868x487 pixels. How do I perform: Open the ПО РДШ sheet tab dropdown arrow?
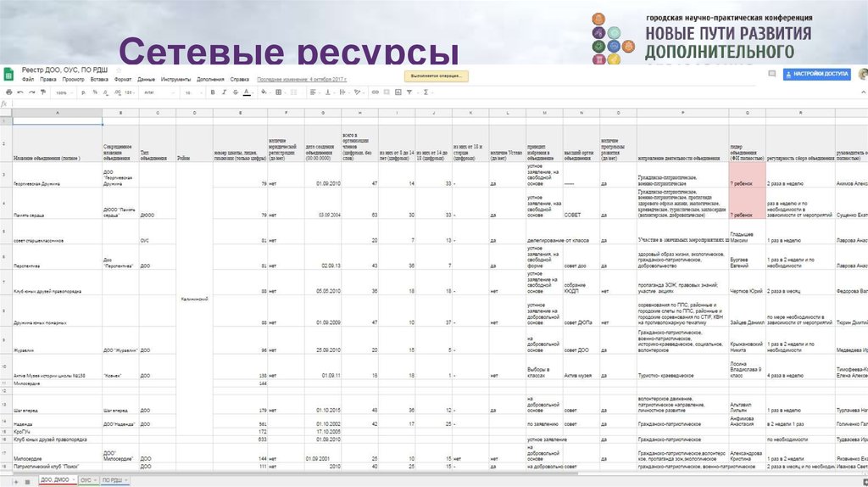(126, 480)
